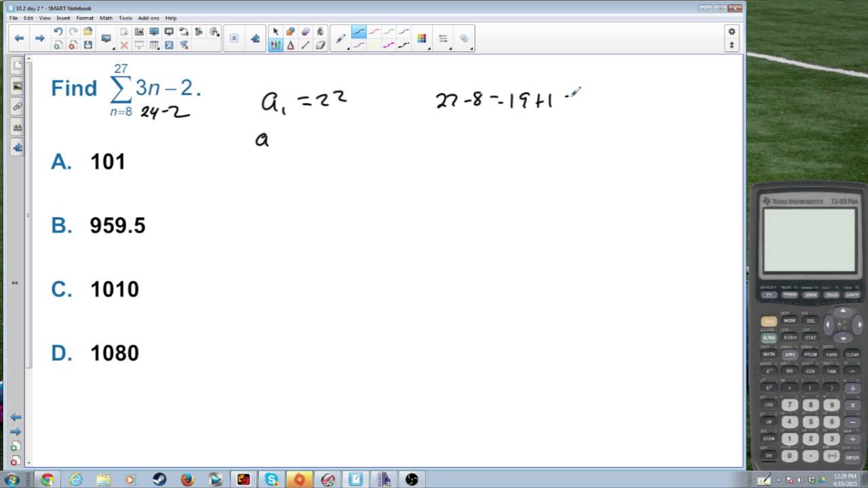Click the 2nd key on calculator
868x488 pixels.
[x=768, y=321]
